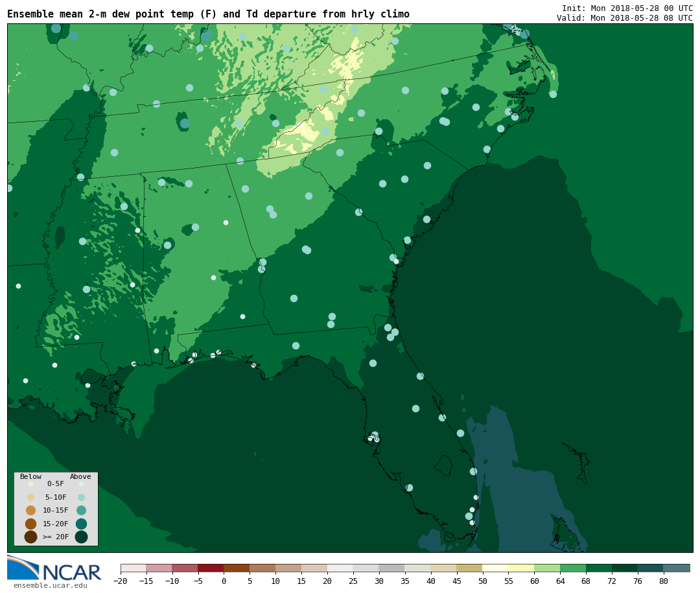Click the 'Below' legend heading
This screenshot has height=593, width=700.
coord(31,476)
